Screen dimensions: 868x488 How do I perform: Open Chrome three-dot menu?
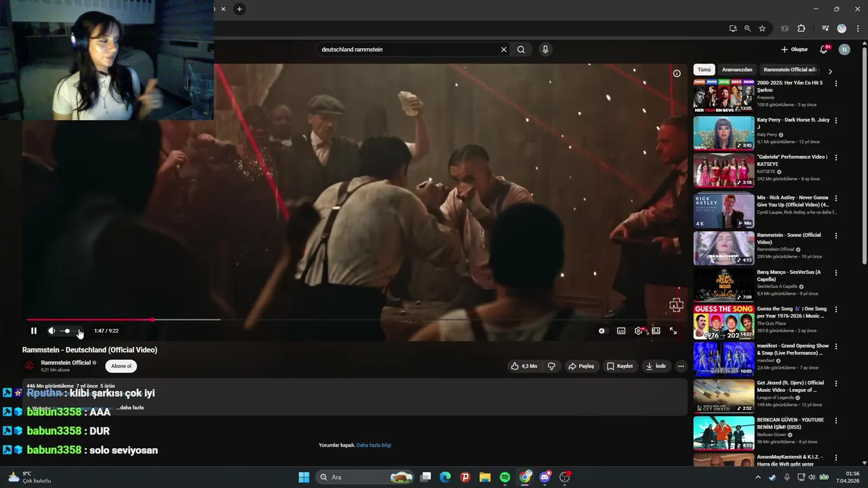pos(856,28)
